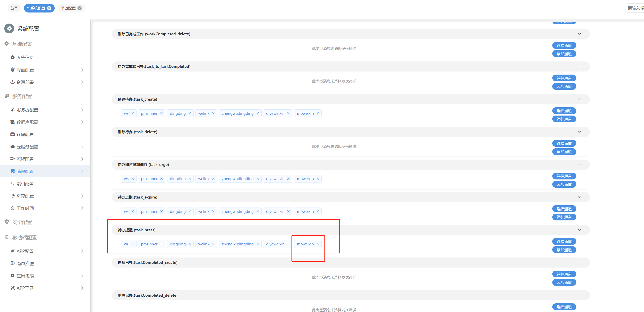Switch to the 平台配置 tab
Image resolution: width=644 pixels, height=312 pixels.
(x=68, y=8)
